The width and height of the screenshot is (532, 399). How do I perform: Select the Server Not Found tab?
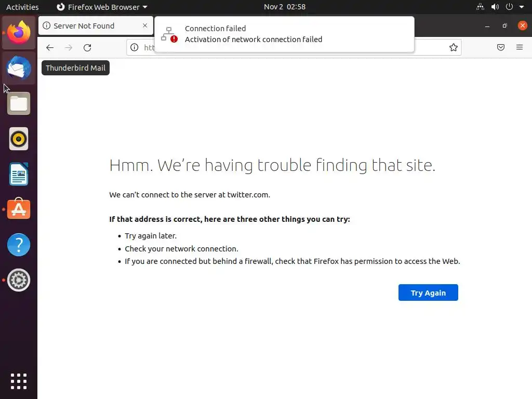(96, 26)
